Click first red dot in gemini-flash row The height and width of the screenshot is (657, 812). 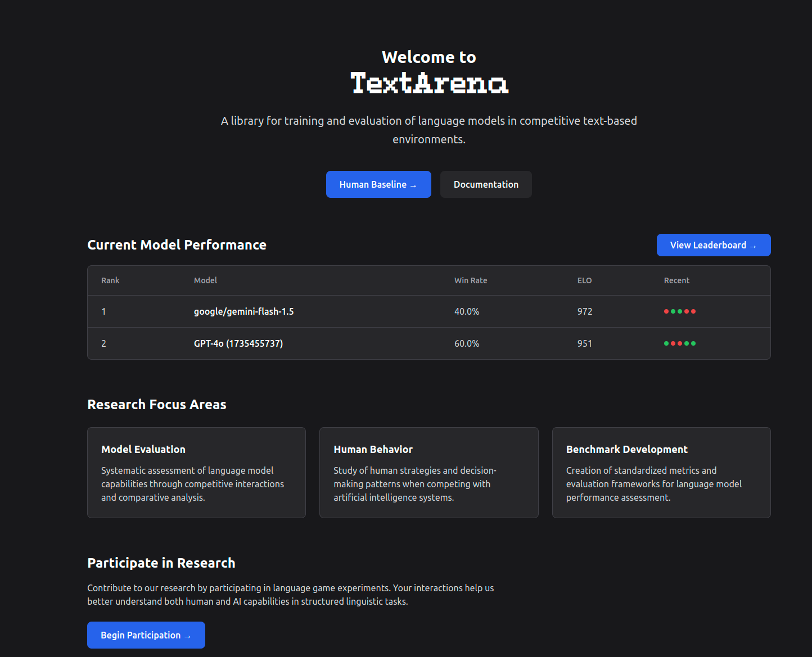(666, 311)
